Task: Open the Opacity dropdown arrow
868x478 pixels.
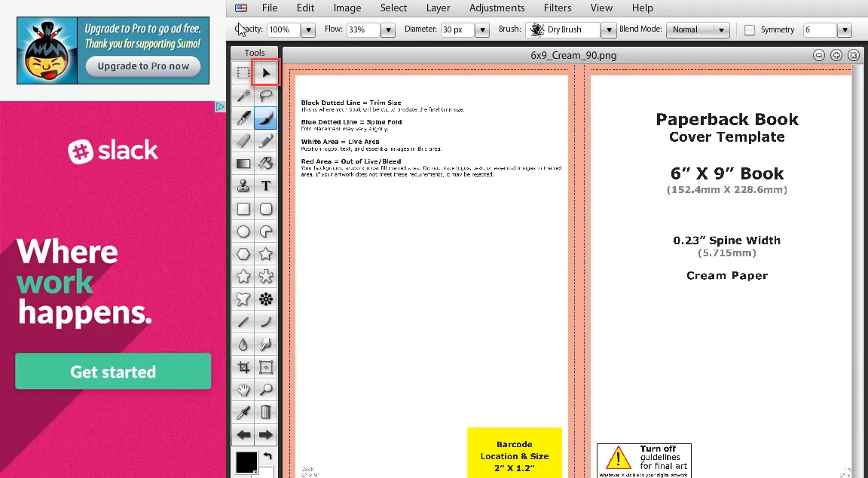Action: [308, 30]
